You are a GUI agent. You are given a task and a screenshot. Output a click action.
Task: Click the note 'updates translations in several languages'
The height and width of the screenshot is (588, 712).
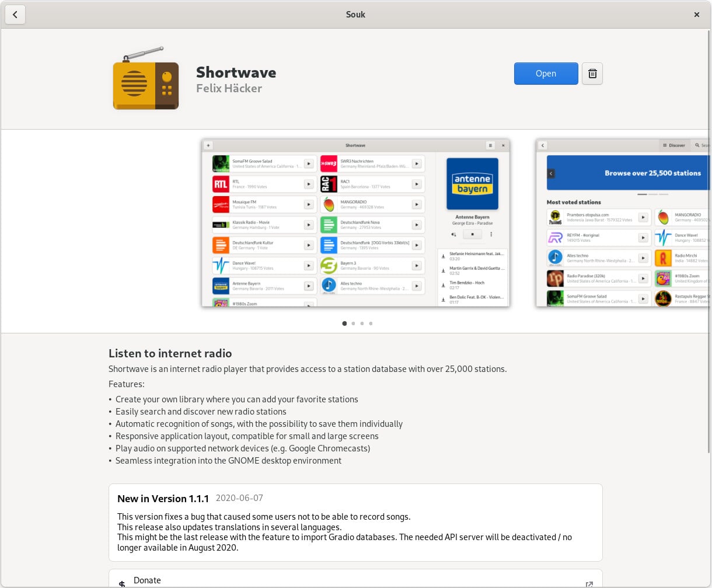click(229, 527)
